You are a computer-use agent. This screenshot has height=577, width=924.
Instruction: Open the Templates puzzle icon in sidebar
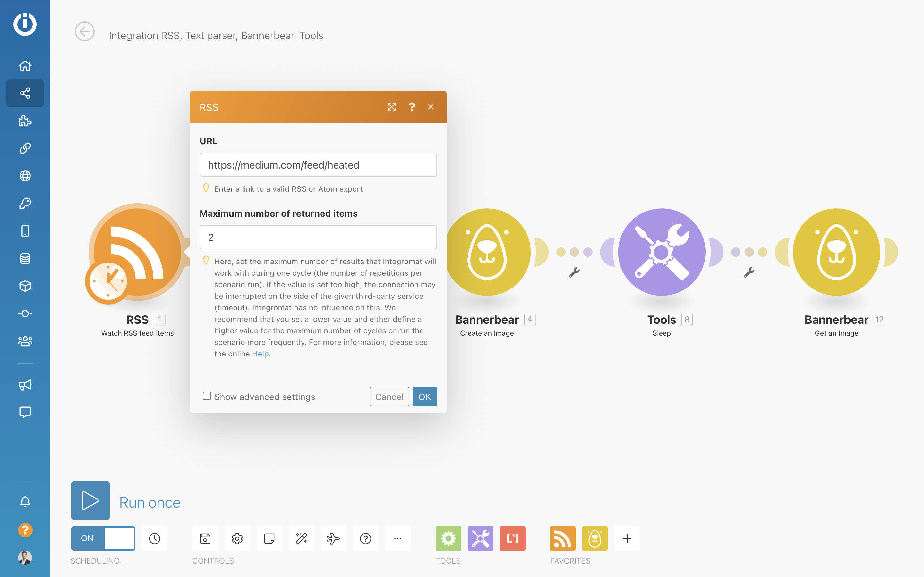pos(25,121)
